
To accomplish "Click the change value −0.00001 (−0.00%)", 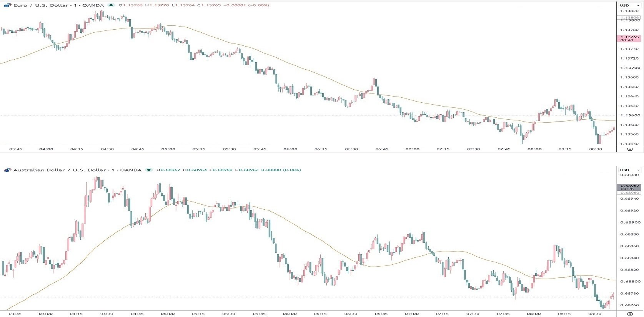I will [x=246, y=5].
